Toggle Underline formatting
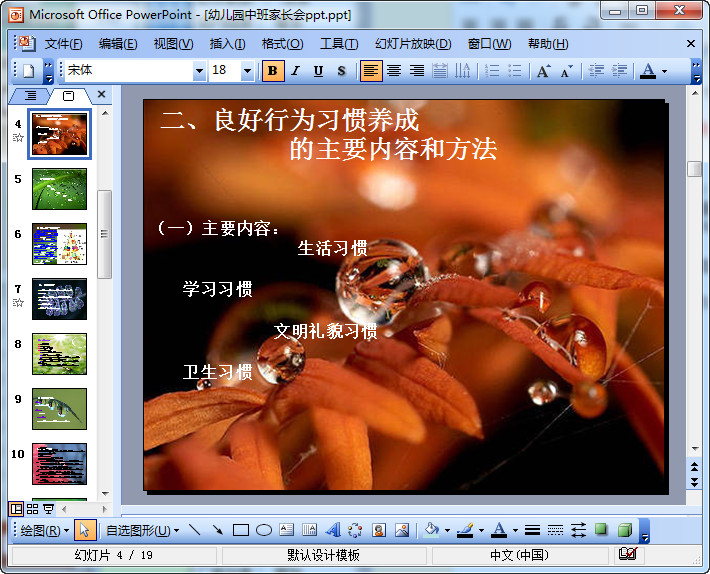Viewport: 710px width, 574px height. 318,71
